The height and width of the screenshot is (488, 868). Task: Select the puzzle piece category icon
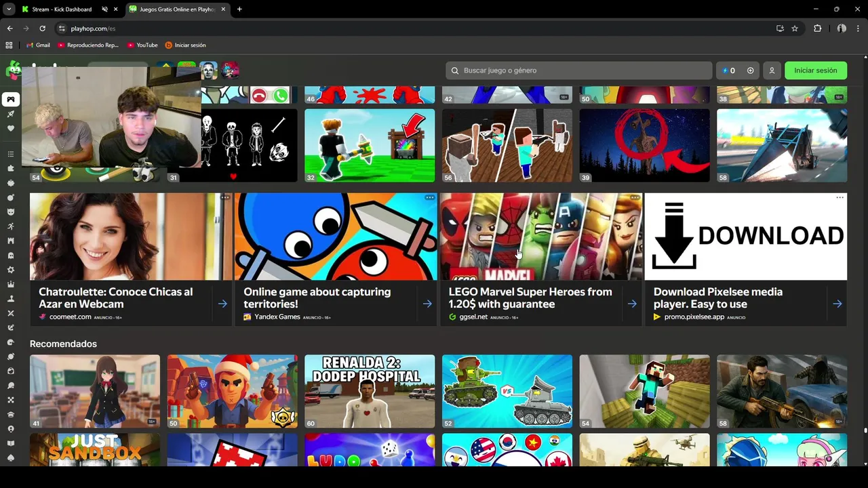point(11,168)
